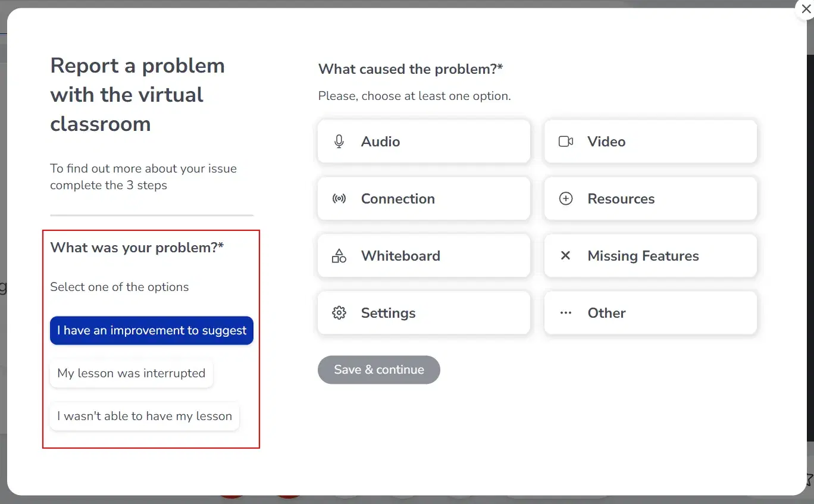Click the plus circle icon on Resources
This screenshot has height=504, width=814.
pos(566,199)
